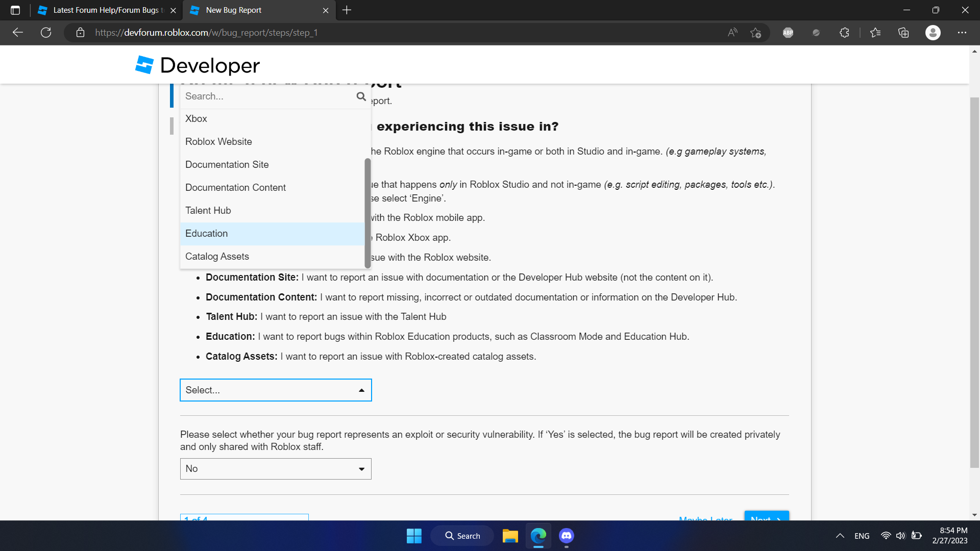Choose "Roblox Website" in the dropdown options
This screenshot has width=980, height=551.
218,141
